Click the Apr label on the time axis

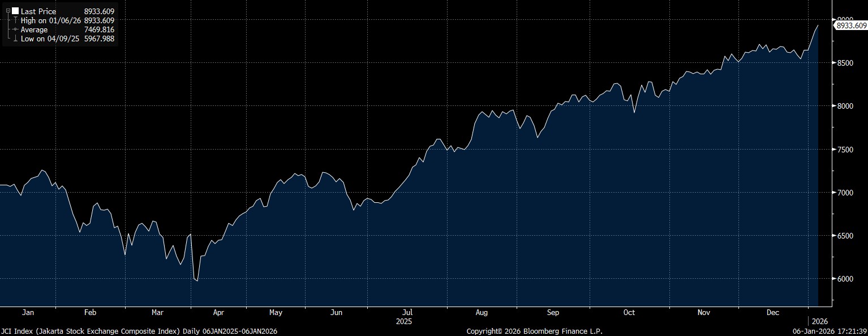click(x=218, y=312)
